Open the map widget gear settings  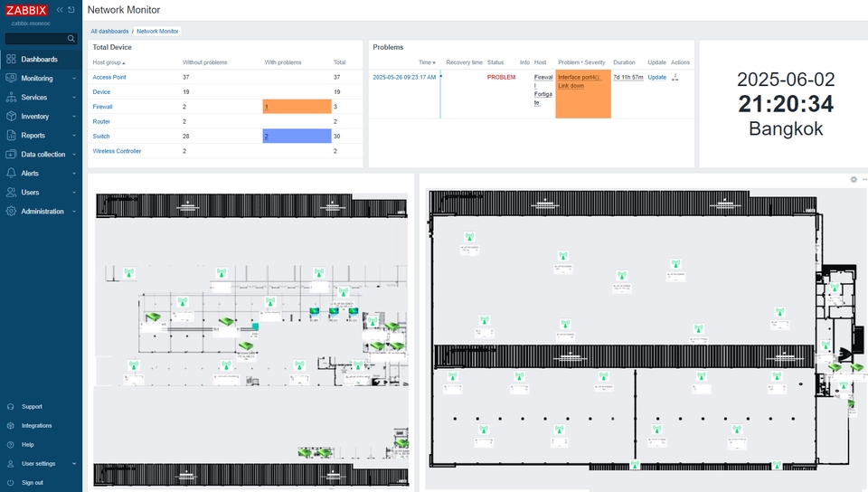coord(854,179)
